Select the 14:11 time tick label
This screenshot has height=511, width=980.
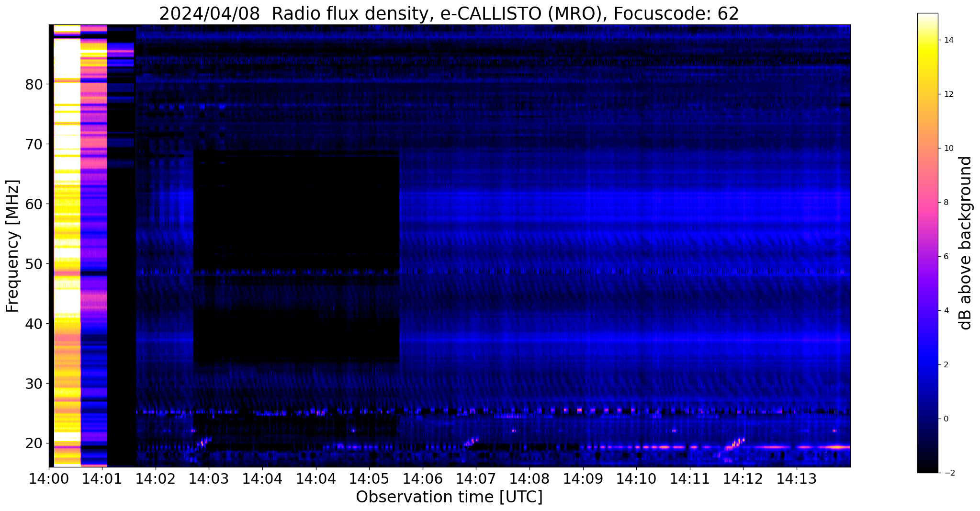click(690, 478)
